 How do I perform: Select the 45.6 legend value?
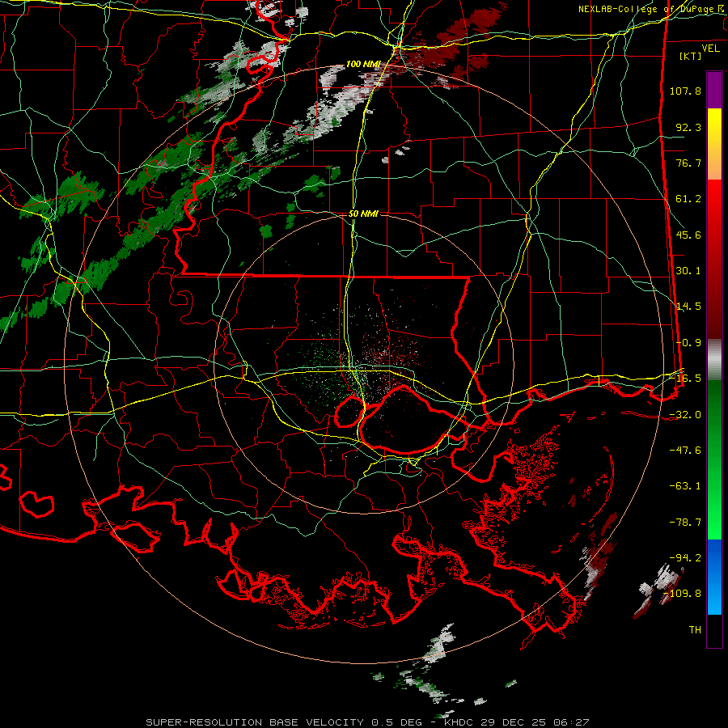[x=688, y=235]
